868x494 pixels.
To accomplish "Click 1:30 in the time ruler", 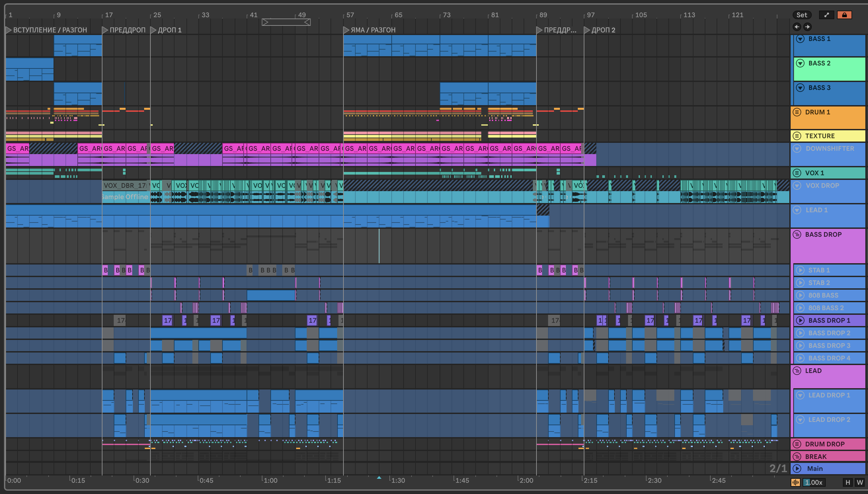I will [x=398, y=480].
